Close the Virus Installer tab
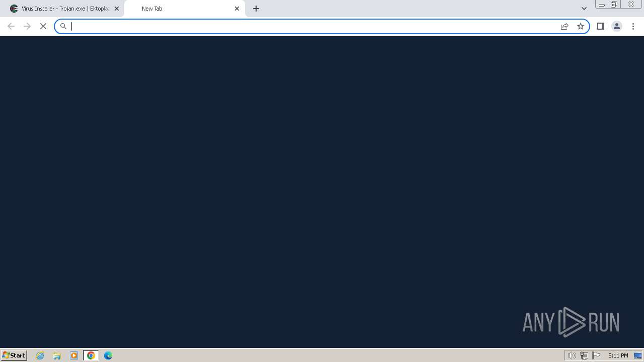644x362 pixels. [117, 9]
